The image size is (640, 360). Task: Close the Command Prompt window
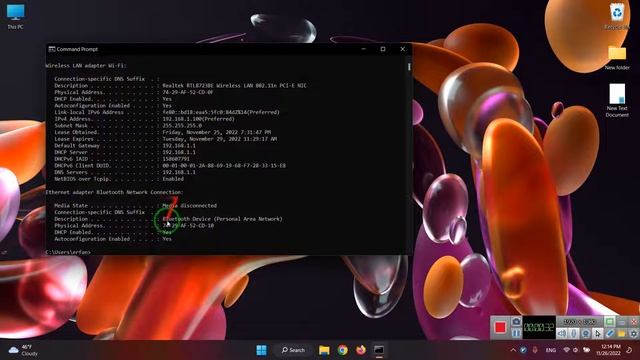pyautogui.click(x=402, y=49)
